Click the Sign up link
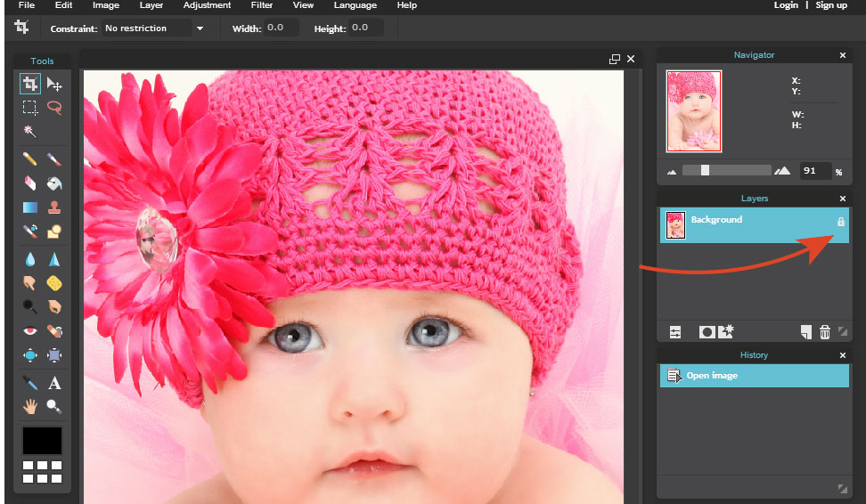This screenshot has width=866, height=504. tap(831, 5)
